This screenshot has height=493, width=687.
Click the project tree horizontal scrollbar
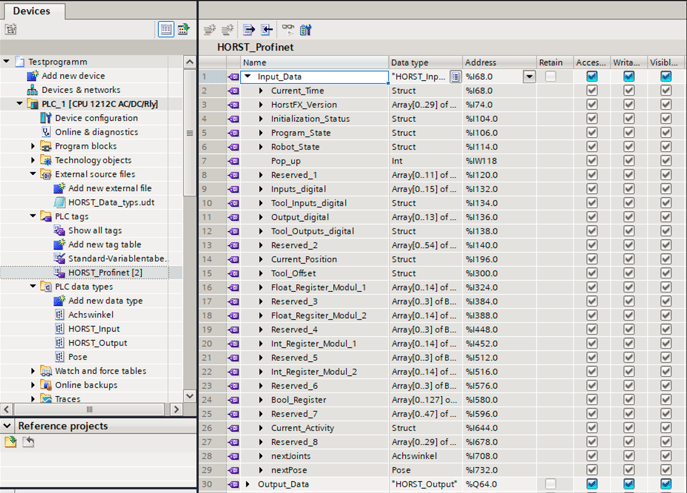click(89, 408)
